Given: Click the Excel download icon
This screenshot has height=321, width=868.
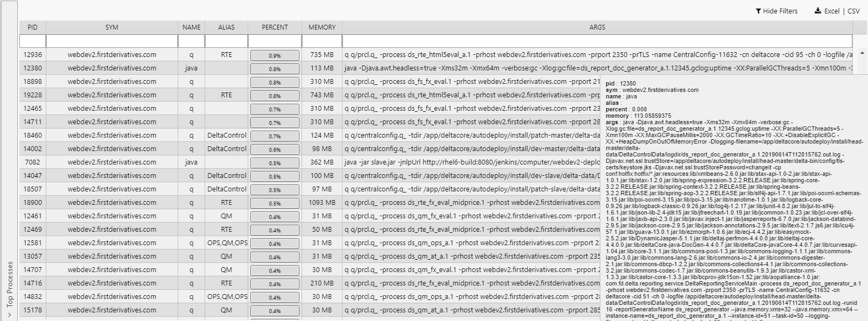Looking at the screenshot, I should coord(817,11).
